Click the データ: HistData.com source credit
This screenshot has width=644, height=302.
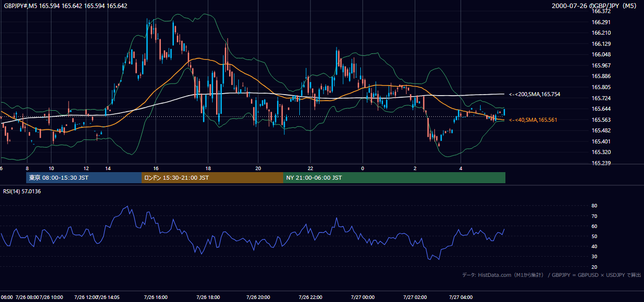(x=551, y=275)
